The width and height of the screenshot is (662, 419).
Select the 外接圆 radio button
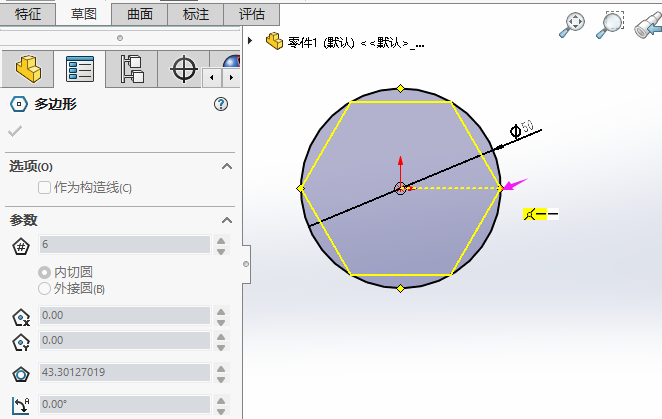click(44, 289)
